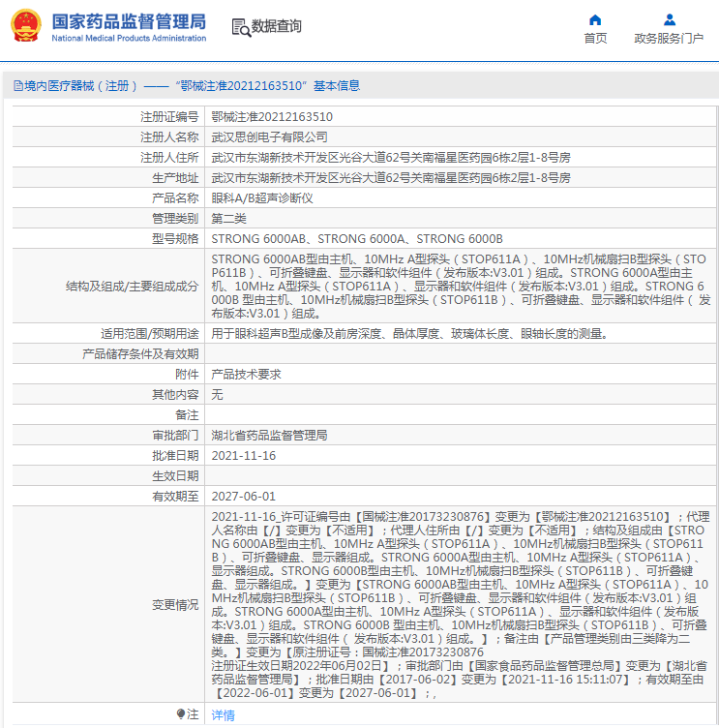Select product name 眼科A/B超声诊断仪
Image resolution: width=719 pixels, height=728 pixels.
262,198
